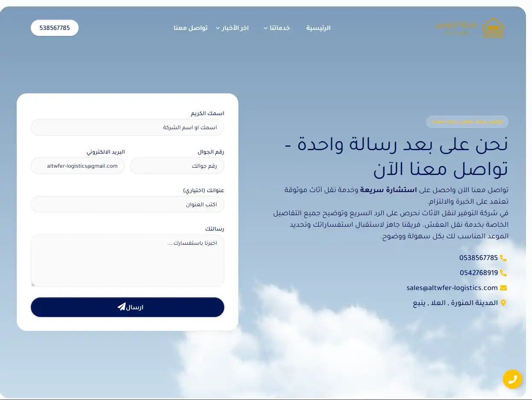Viewport: 532px width, 400px height.
Task: Open تواصل معنا menu item
Action: (191, 28)
